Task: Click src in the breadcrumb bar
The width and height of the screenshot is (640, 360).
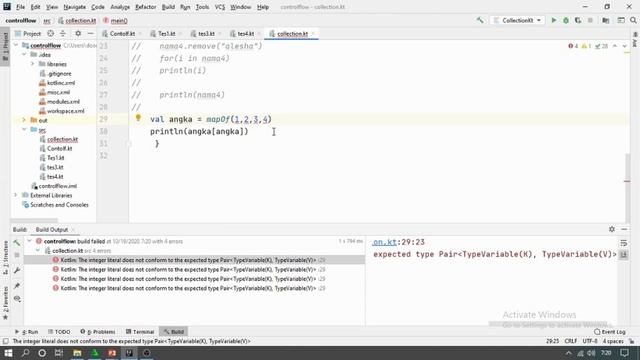Action: pos(47,20)
